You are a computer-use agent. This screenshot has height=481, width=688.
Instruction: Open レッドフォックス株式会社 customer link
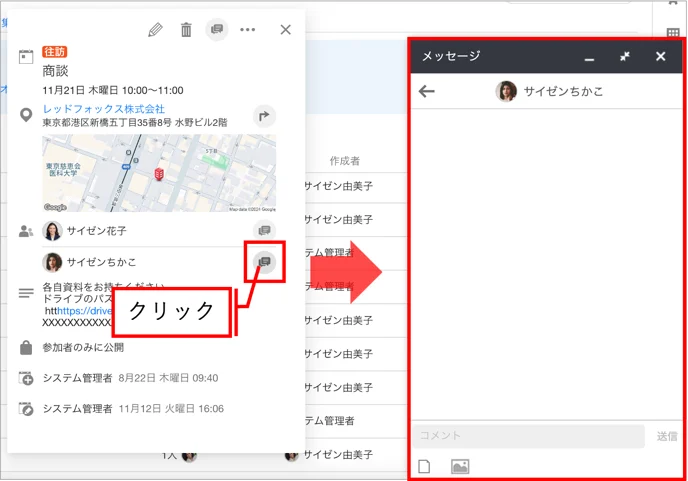[x=104, y=109]
